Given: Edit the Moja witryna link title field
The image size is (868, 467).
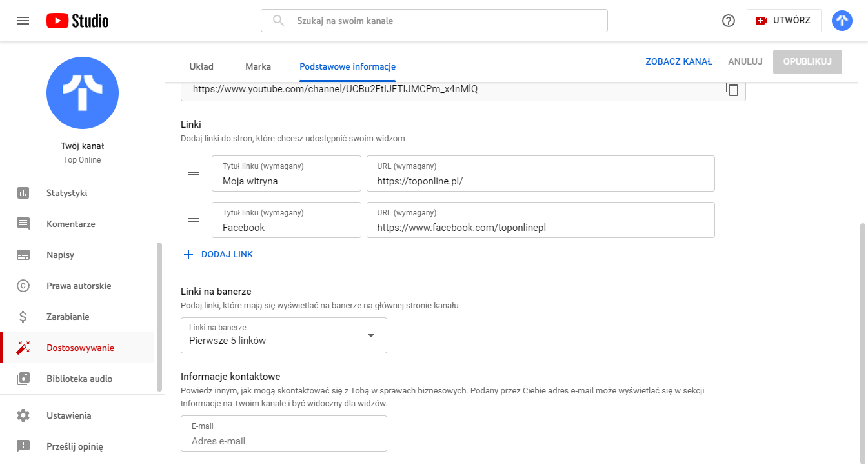Looking at the screenshot, I should tap(287, 174).
